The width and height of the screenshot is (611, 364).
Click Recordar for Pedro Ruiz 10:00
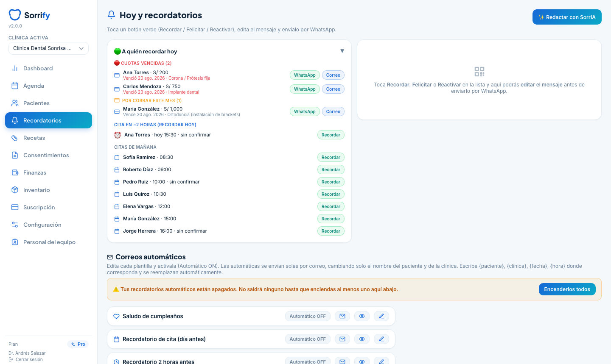[x=331, y=182]
